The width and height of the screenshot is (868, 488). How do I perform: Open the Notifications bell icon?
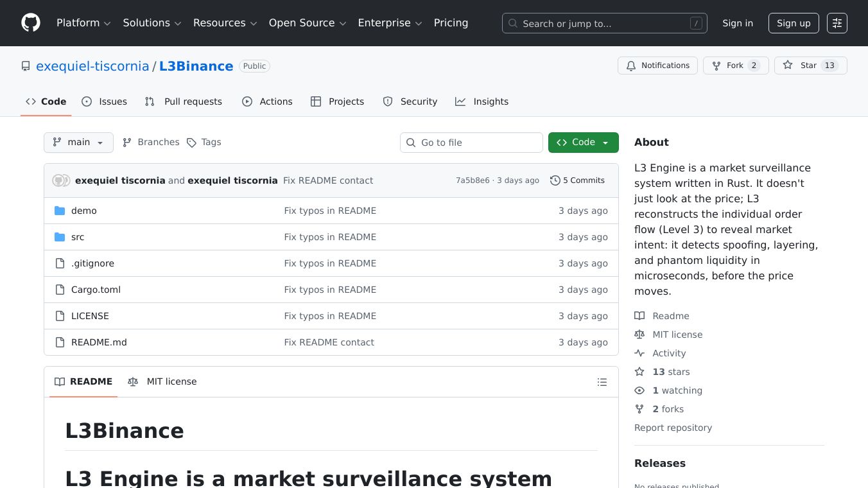631,65
